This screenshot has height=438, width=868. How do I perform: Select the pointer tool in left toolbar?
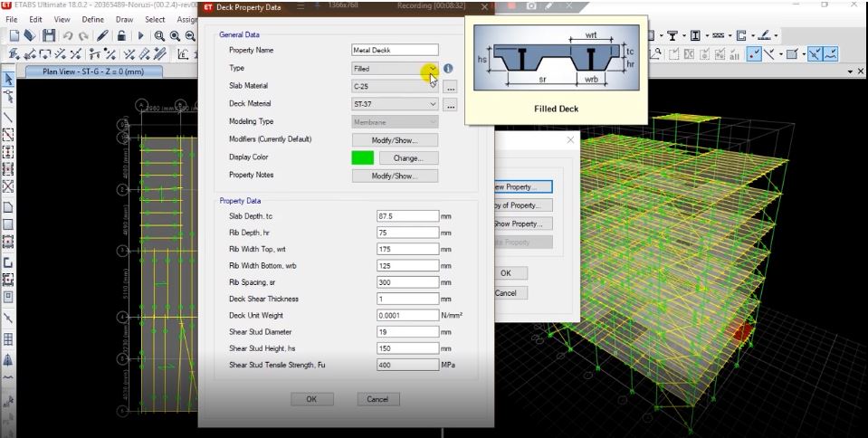pos(8,78)
